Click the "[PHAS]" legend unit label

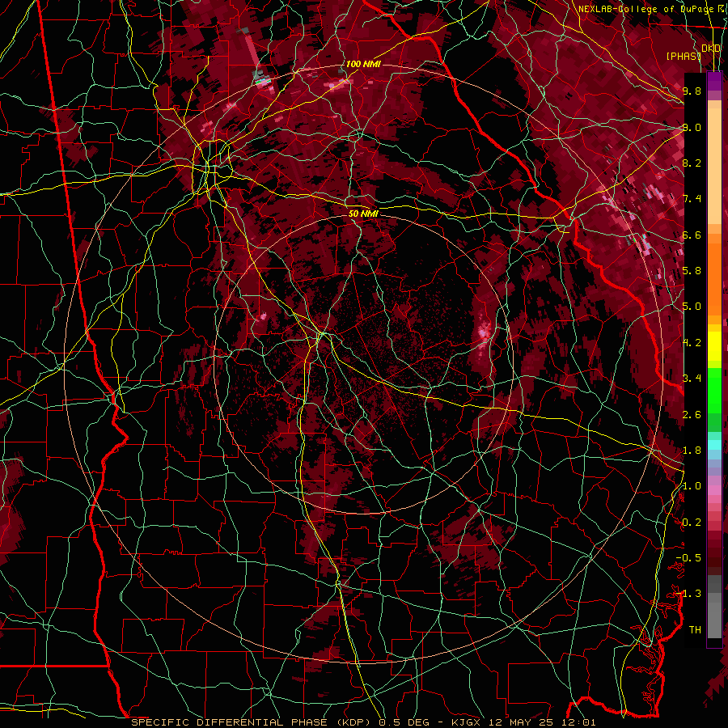[684, 56]
